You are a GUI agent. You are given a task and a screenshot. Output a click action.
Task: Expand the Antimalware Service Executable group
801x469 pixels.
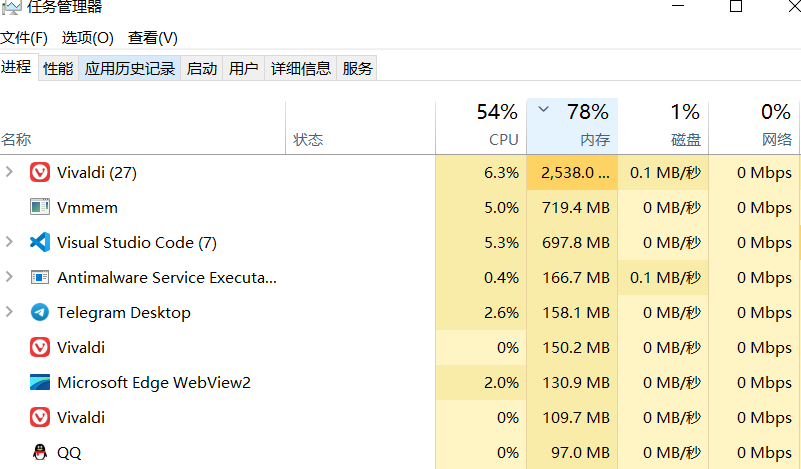coord(9,277)
